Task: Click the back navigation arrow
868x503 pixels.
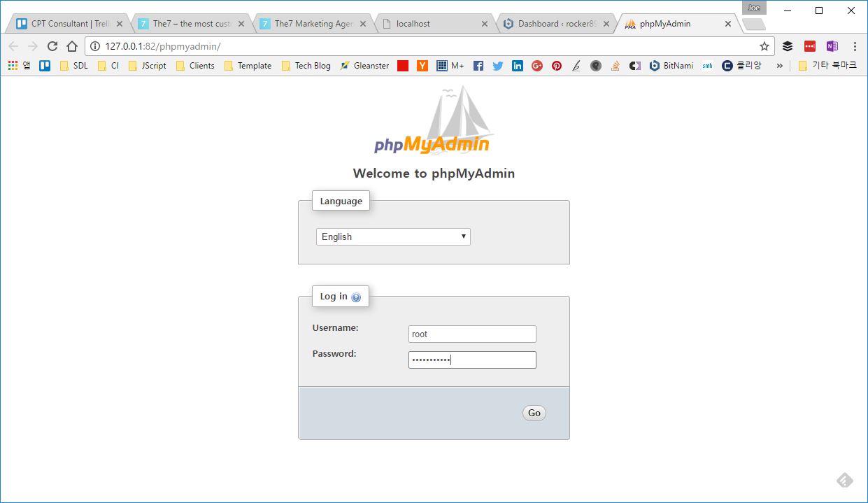Action: [x=13, y=46]
